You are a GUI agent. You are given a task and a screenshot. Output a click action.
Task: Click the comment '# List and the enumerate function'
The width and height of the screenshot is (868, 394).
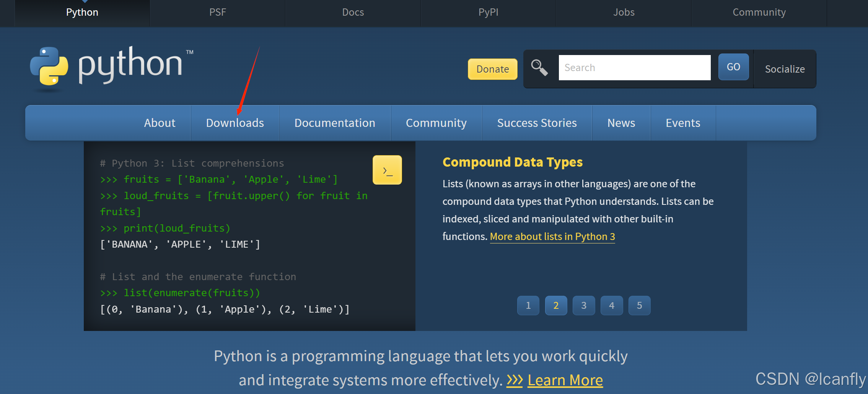[x=198, y=277]
